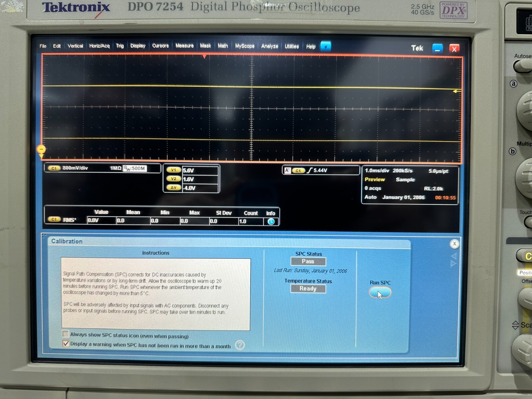Click the V2 cursor badge

coord(173,179)
